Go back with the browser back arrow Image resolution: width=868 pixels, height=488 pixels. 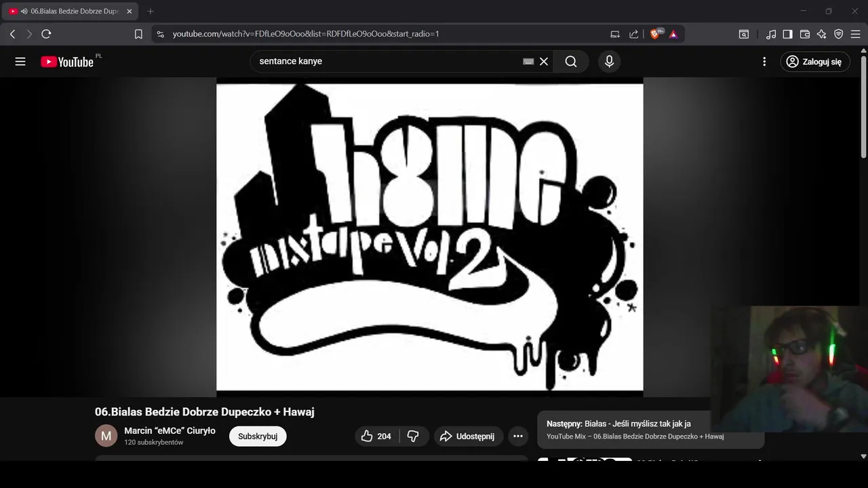(x=12, y=34)
